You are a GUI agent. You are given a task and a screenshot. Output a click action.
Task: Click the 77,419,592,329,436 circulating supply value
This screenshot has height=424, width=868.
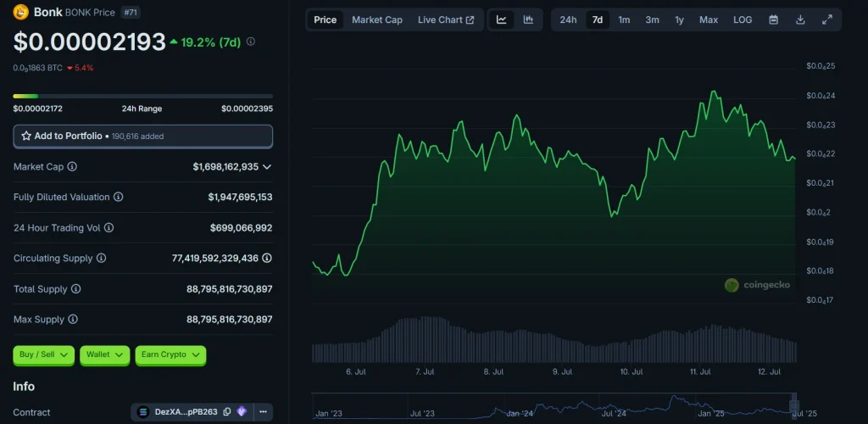coord(215,258)
